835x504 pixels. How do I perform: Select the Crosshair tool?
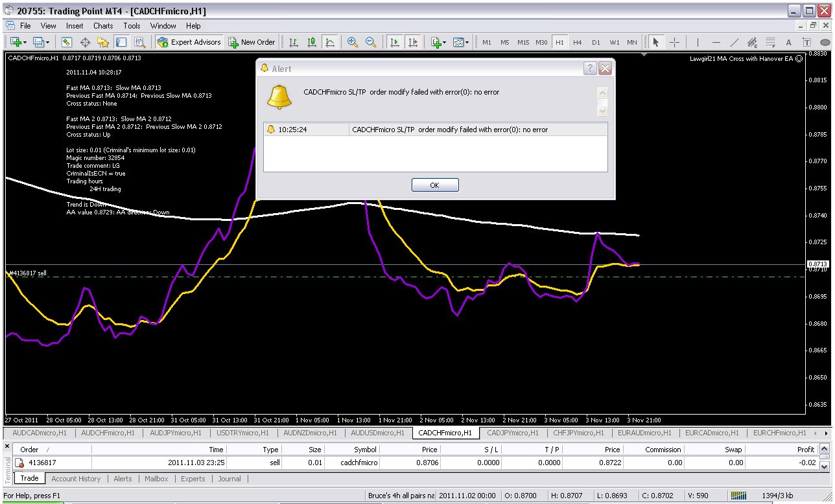pos(674,42)
